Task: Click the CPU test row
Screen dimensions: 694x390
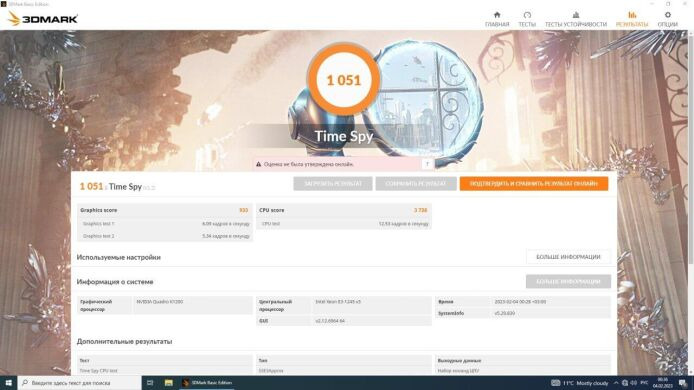Action: pyautogui.click(x=343, y=224)
